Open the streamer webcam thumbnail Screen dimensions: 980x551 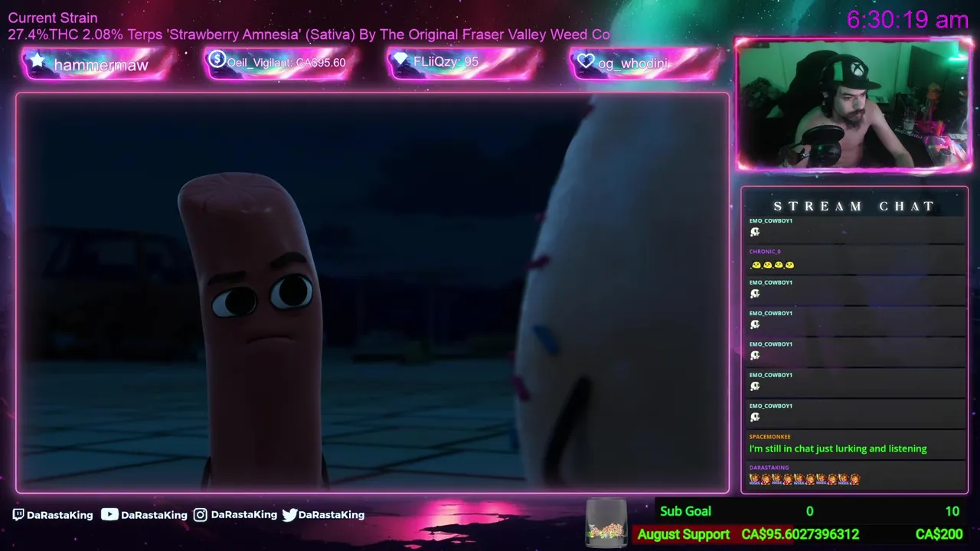click(854, 104)
